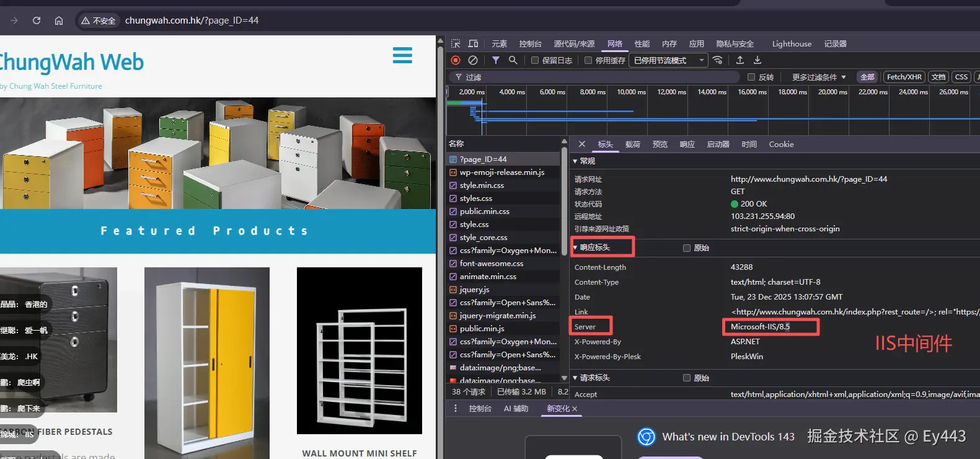The height and width of the screenshot is (459, 980).
Task: Click the browser home icon
Action: [x=59, y=20]
